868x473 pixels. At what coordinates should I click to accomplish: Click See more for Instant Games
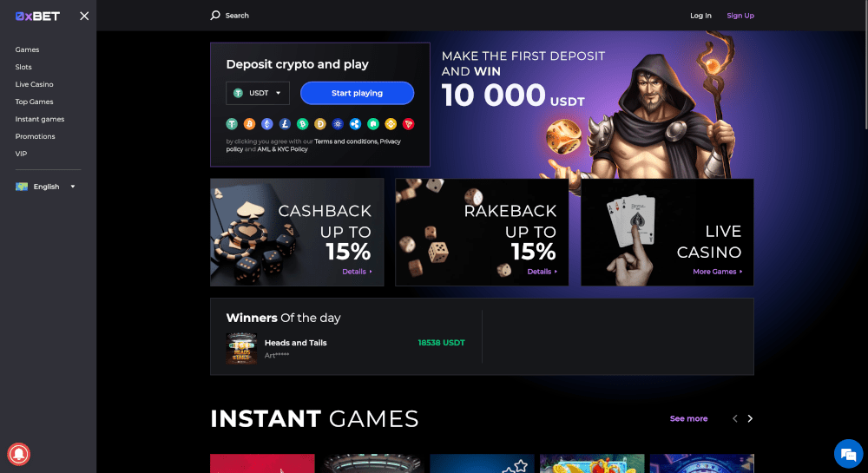coord(688,419)
